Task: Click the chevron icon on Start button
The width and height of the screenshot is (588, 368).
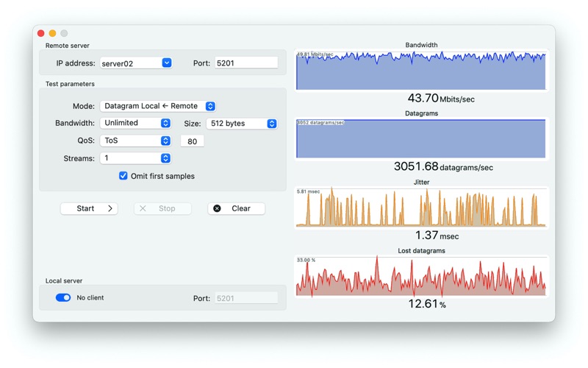Action: (x=110, y=208)
